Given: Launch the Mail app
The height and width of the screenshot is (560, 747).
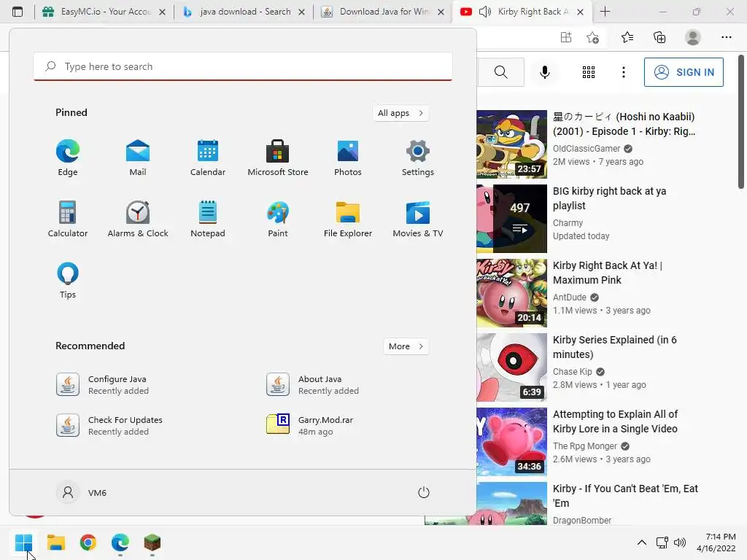Looking at the screenshot, I should click(138, 158).
